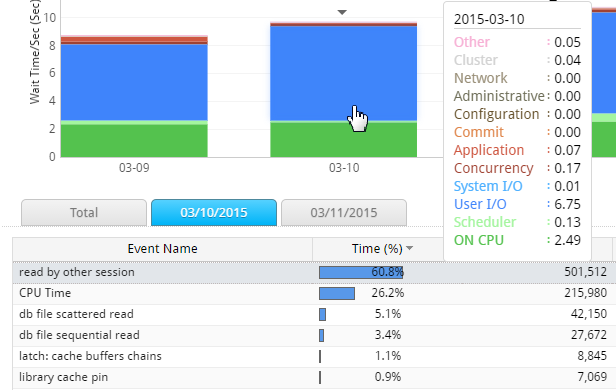Click 'latch: cache buffers chains' event name
Image resolution: width=616 pixels, height=390 pixels.
click(90, 356)
